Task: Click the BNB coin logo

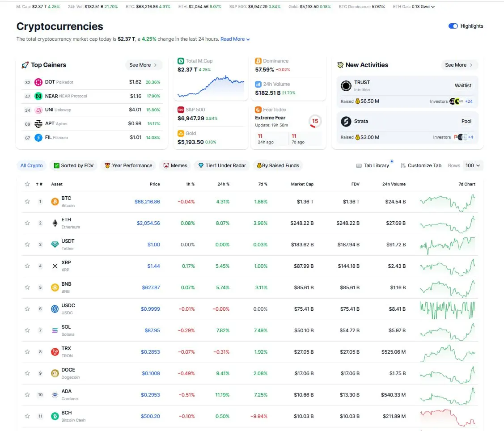Action: tap(55, 287)
